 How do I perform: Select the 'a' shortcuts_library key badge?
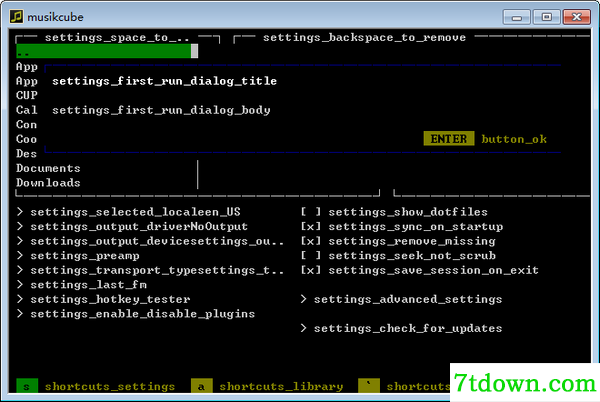(201, 386)
